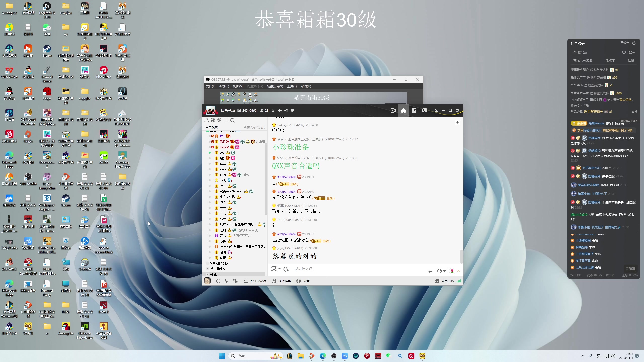The width and height of the screenshot is (644, 362).
Task: Send message with the enter arrow icon
Action: tap(430, 271)
